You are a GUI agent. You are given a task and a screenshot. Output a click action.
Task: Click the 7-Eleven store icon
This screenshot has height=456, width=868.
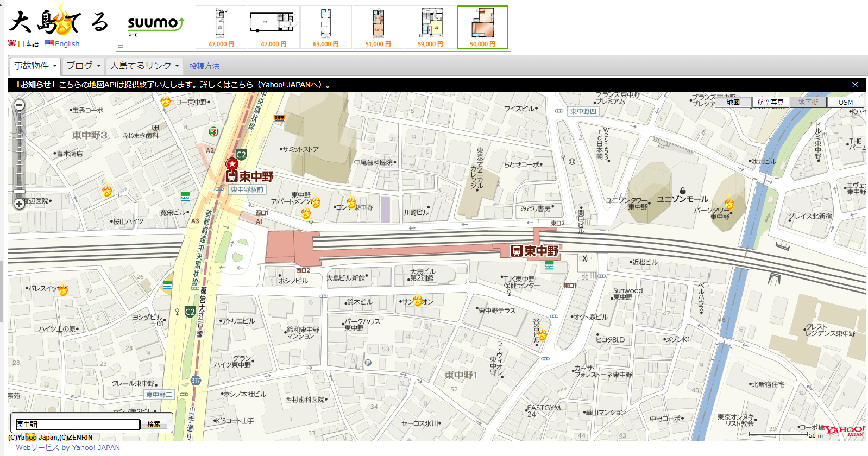(x=214, y=131)
